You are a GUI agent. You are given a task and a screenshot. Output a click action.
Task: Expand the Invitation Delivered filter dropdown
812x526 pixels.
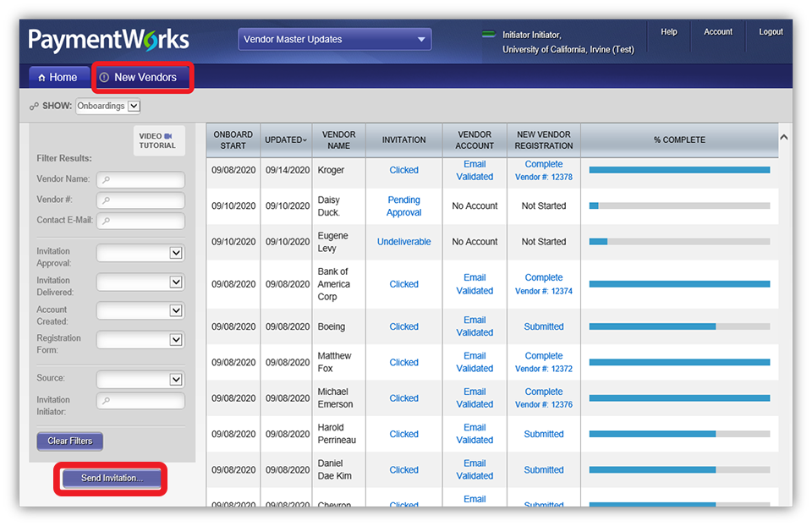140,282
